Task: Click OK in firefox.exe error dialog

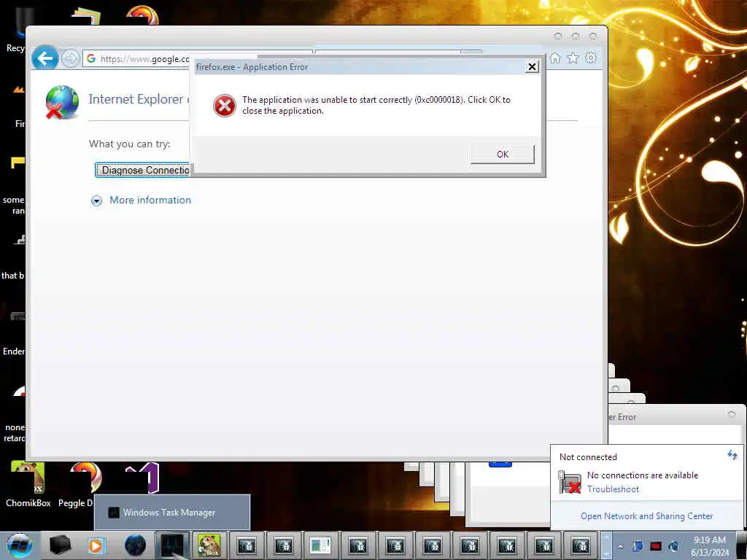Action: point(502,155)
